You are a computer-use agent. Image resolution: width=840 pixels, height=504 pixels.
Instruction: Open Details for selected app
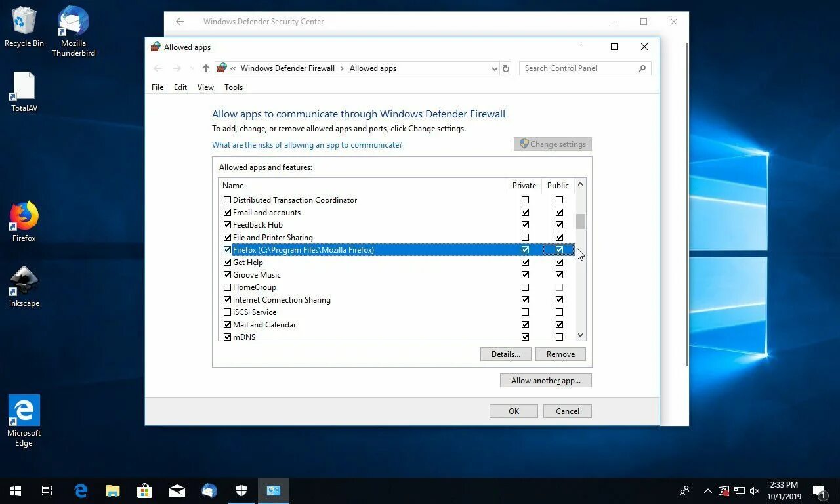point(505,354)
